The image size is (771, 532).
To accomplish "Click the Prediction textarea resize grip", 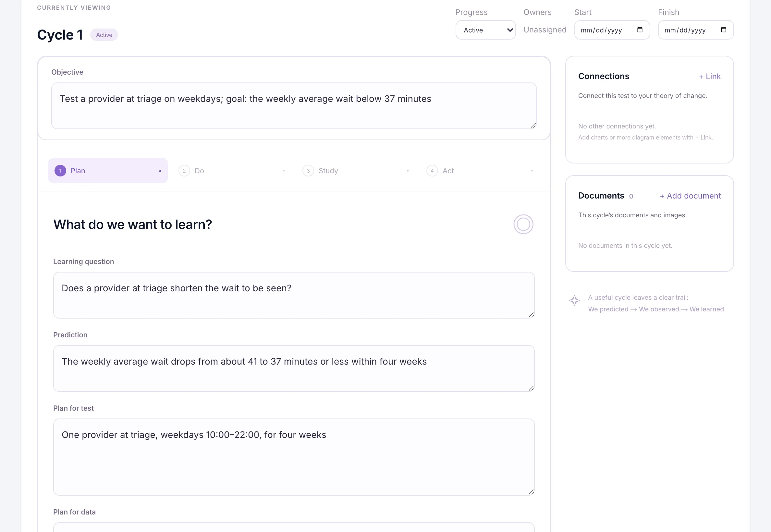I will point(531,388).
